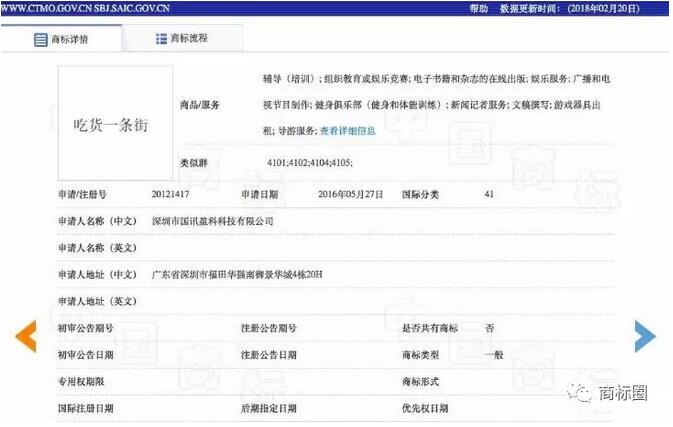Click the 初审公告期号 label

pos(86,328)
